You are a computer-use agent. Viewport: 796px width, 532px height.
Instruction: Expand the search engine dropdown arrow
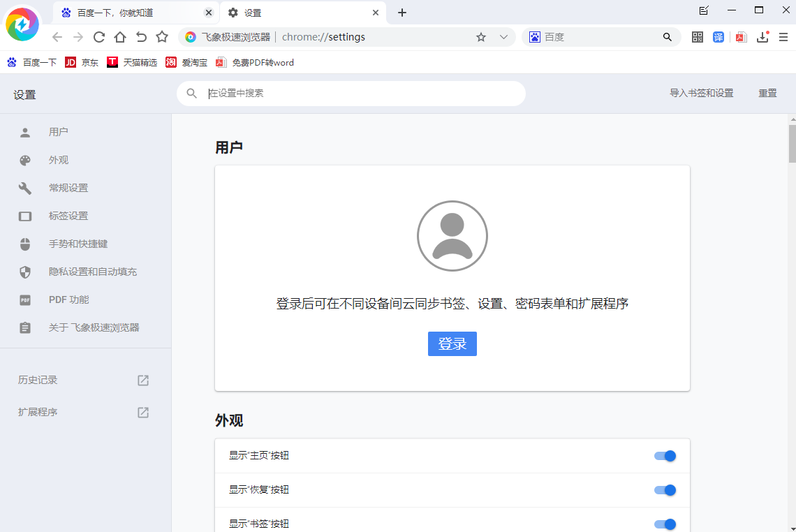point(503,37)
